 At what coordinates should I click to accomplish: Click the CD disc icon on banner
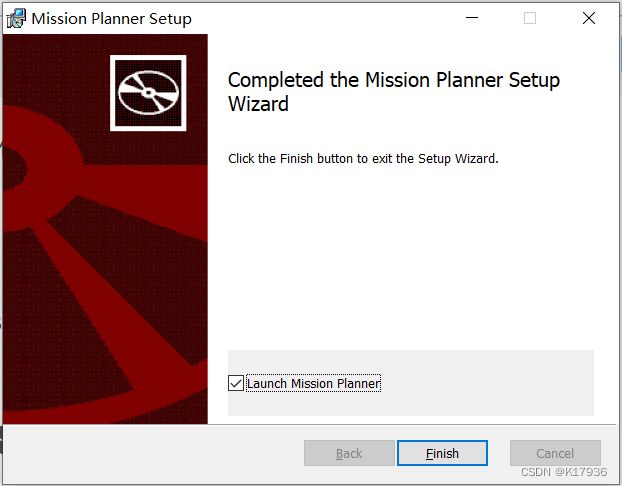coord(148,92)
